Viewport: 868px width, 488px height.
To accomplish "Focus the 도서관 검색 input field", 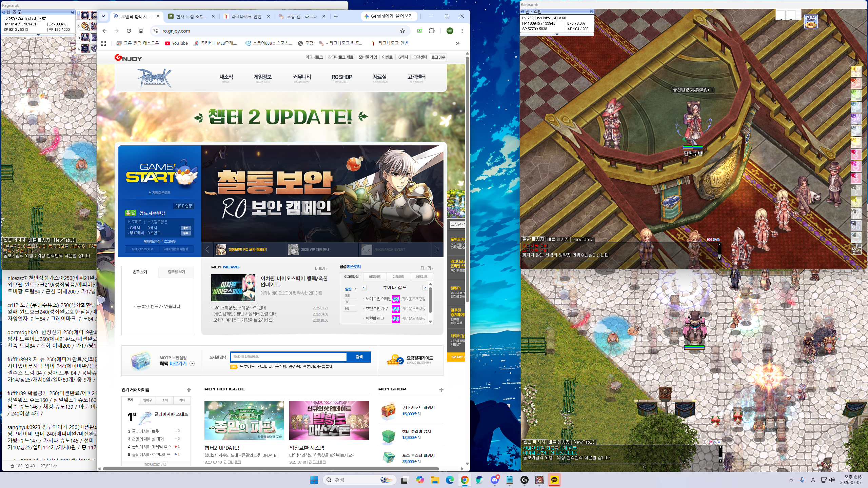I will pyautogui.click(x=289, y=357).
